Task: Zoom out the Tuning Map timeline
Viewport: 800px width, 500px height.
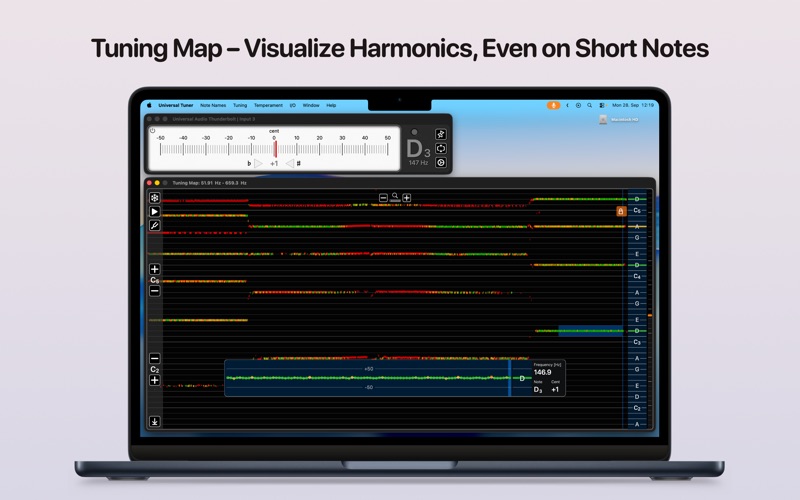Action: click(x=383, y=197)
